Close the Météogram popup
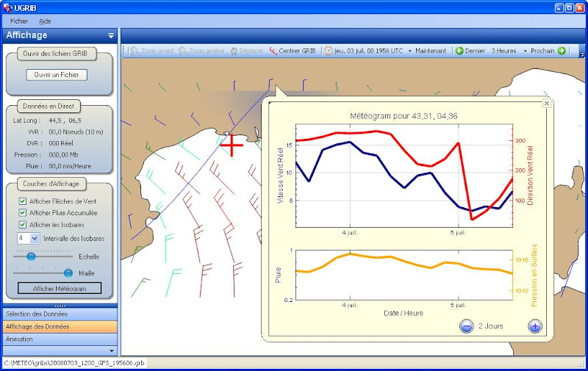 (x=546, y=104)
